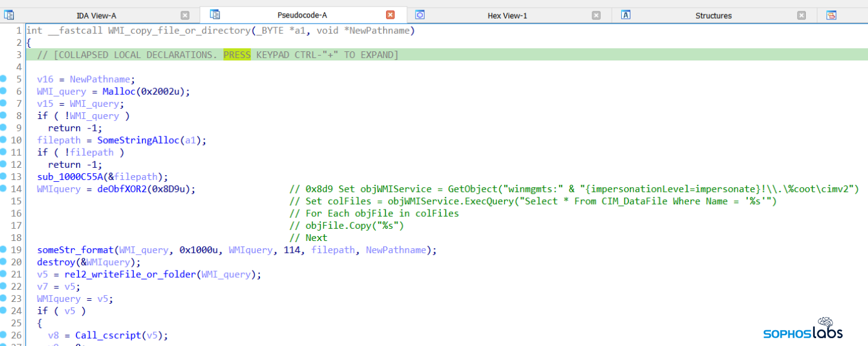Viewport: 868px width, 346px height.
Task: Close the Structures tab
Action: (x=801, y=16)
